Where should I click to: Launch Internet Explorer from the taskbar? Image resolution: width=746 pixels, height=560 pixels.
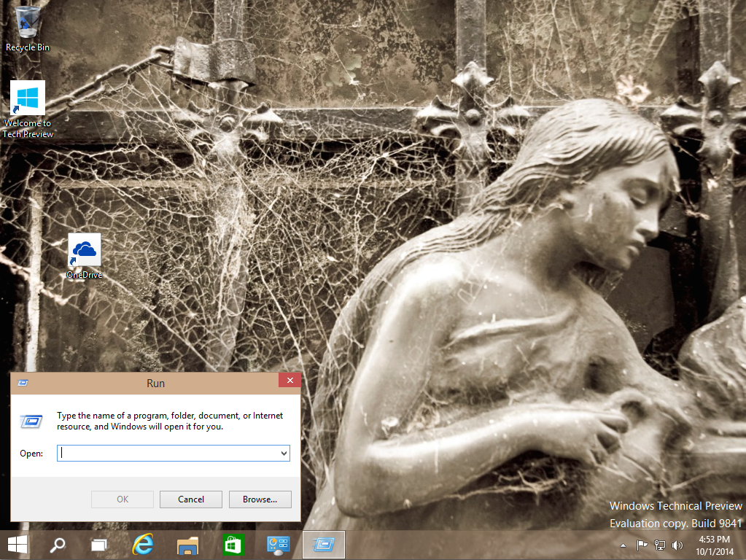tap(143, 545)
